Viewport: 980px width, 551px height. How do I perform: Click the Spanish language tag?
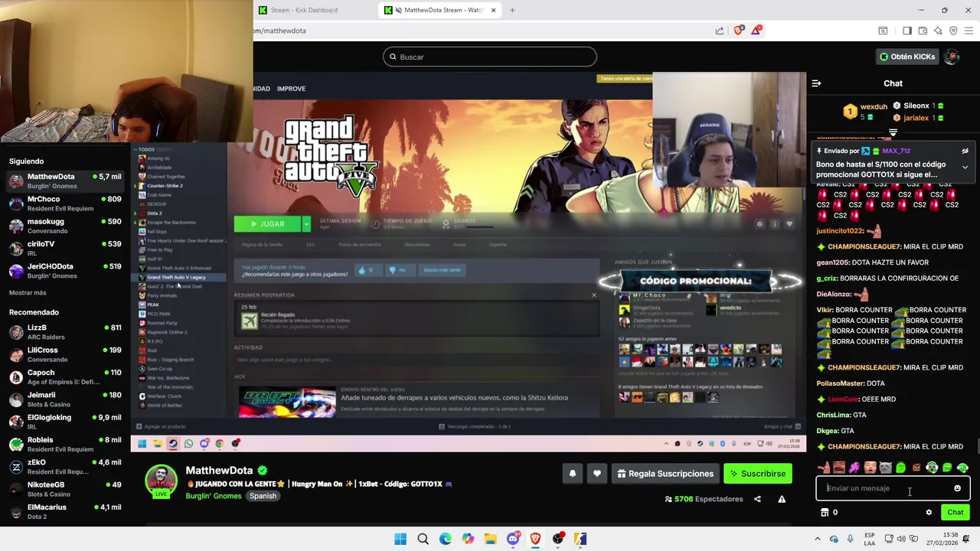click(x=263, y=496)
